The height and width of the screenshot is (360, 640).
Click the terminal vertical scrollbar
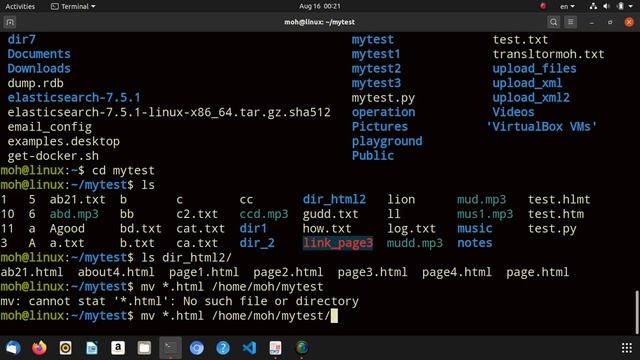click(x=637, y=312)
